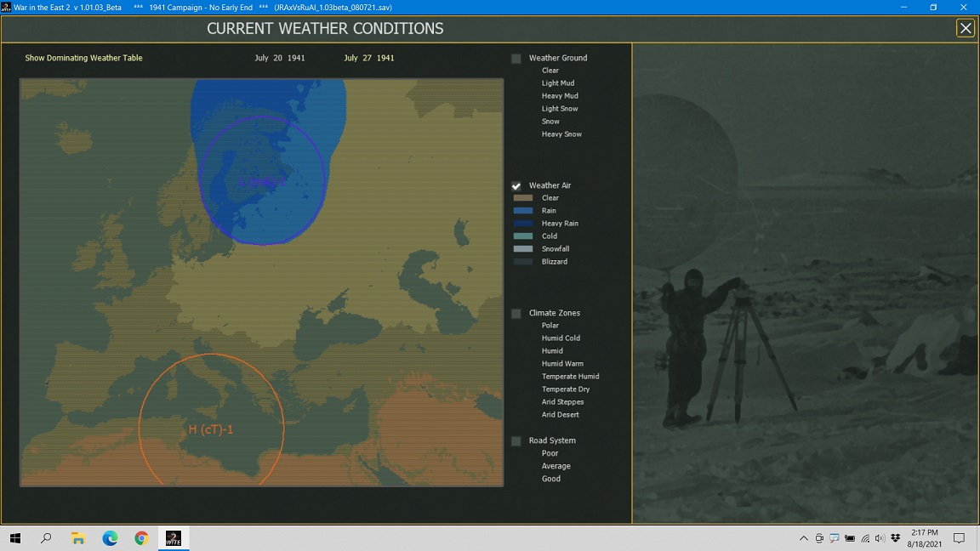The height and width of the screenshot is (551, 980).
Task: Click the Cold legend color swatch
Action: pos(523,236)
